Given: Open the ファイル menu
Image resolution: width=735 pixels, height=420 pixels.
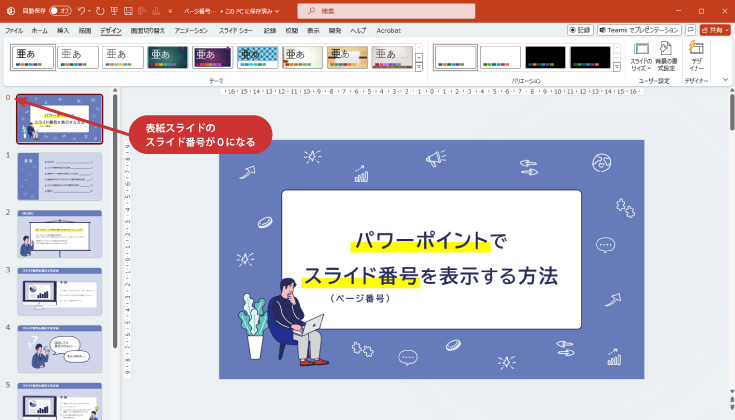Looking at the screenshot, I should [14, 30].
